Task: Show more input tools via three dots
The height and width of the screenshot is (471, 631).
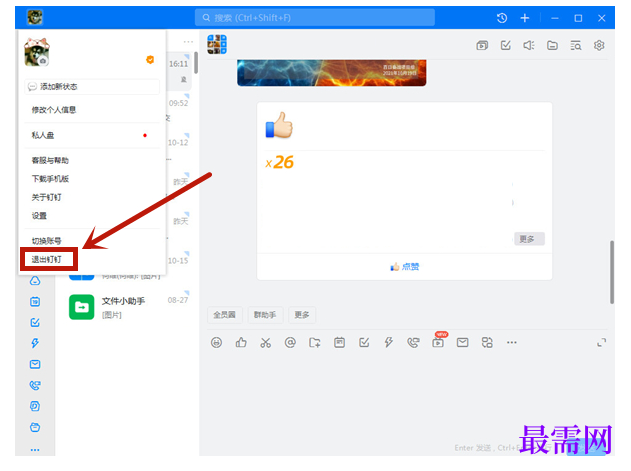Action: click(x=511, y=343)
